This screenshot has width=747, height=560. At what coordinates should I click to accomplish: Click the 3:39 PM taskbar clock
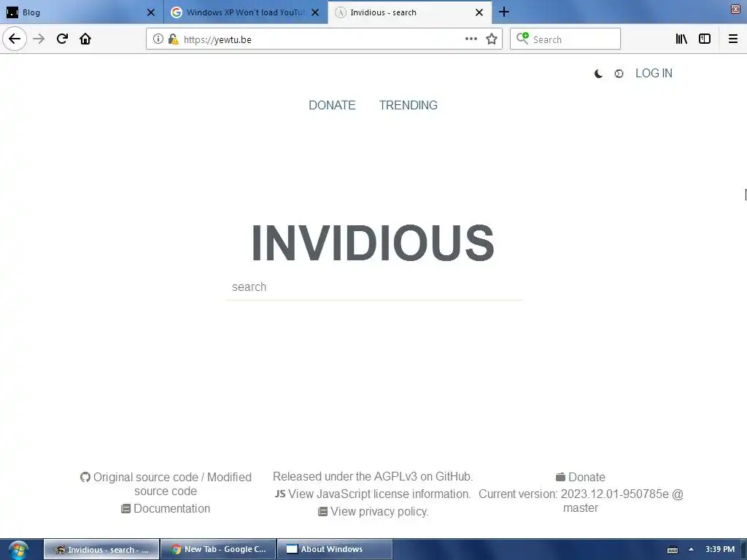coord(720,549)
